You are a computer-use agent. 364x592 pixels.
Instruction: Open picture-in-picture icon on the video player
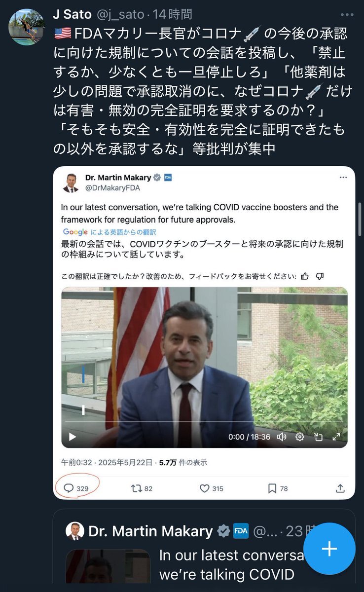[318, 437]
